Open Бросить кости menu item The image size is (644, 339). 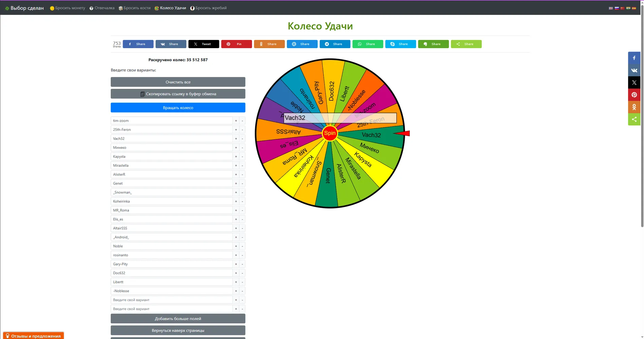[x=134, y=8]
